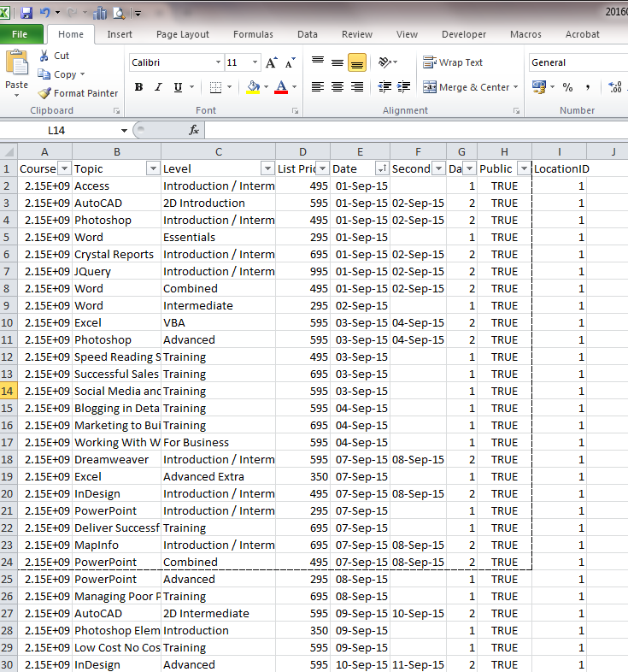Click the Copy icon

point(44,74)
